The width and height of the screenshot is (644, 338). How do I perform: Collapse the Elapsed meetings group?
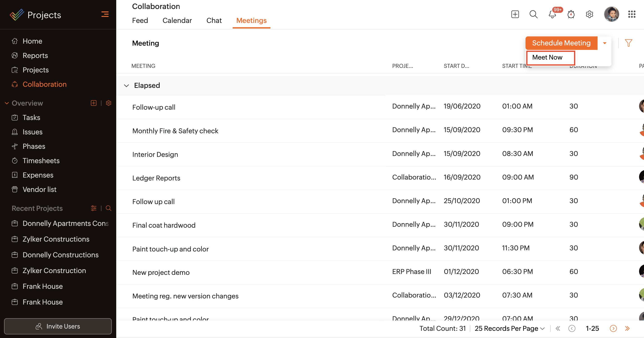[x=127, y=86]
